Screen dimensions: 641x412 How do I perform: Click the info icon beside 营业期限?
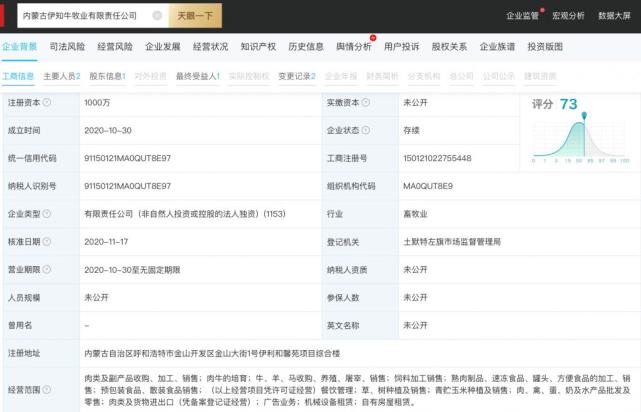(47, 269)
